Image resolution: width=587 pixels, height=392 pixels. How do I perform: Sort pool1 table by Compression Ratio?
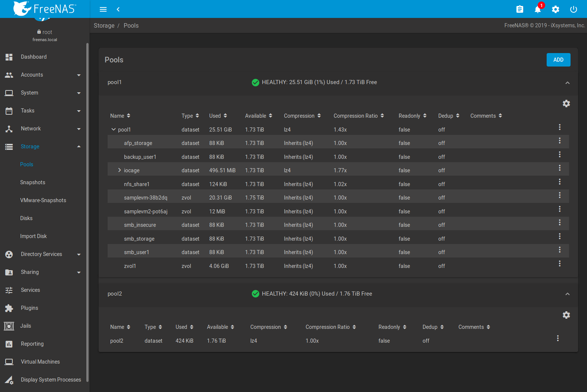pyautogui.click(x=359, y=116)
